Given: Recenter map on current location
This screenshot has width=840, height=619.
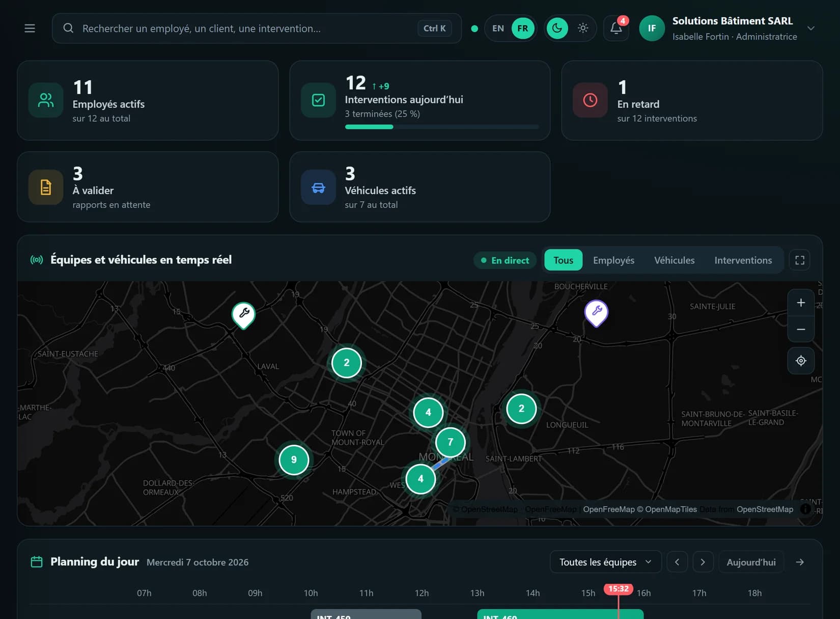Looking at the screenshot, I should tap(801, 361).
